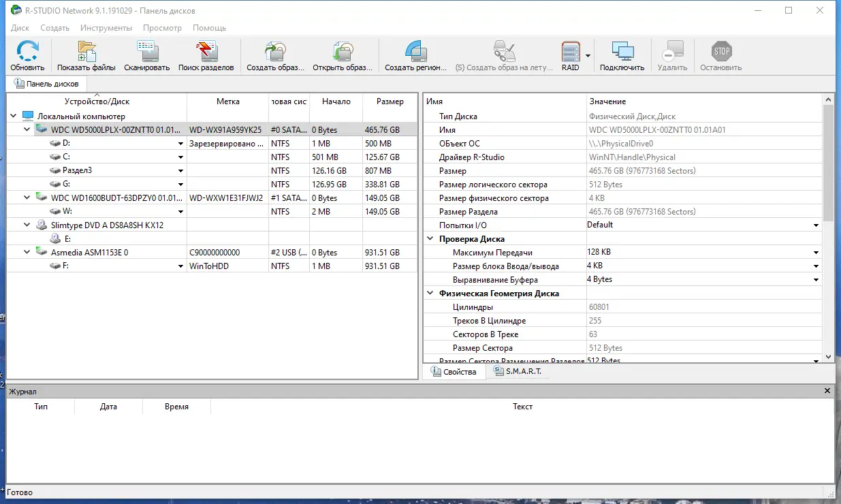This screenshot has width=841, height=504.
Task: Sort by Метка column header
Action: point(228,101)
